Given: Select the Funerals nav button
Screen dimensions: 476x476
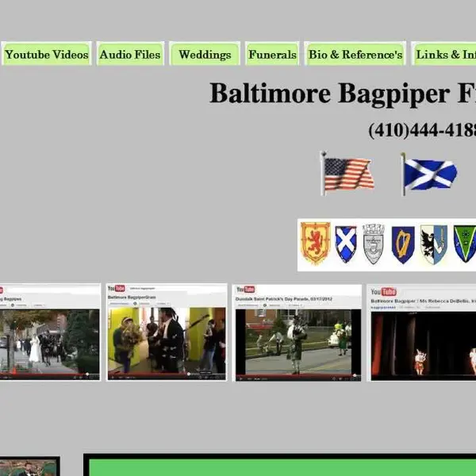Looking at the screenshot, I should click(x=272, y=54).
